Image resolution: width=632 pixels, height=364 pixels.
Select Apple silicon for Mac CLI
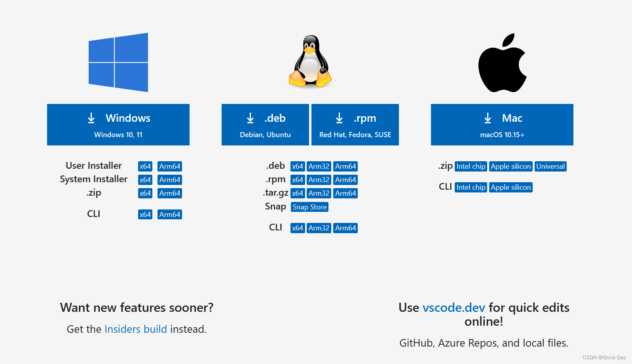click(x=511, y=187)
